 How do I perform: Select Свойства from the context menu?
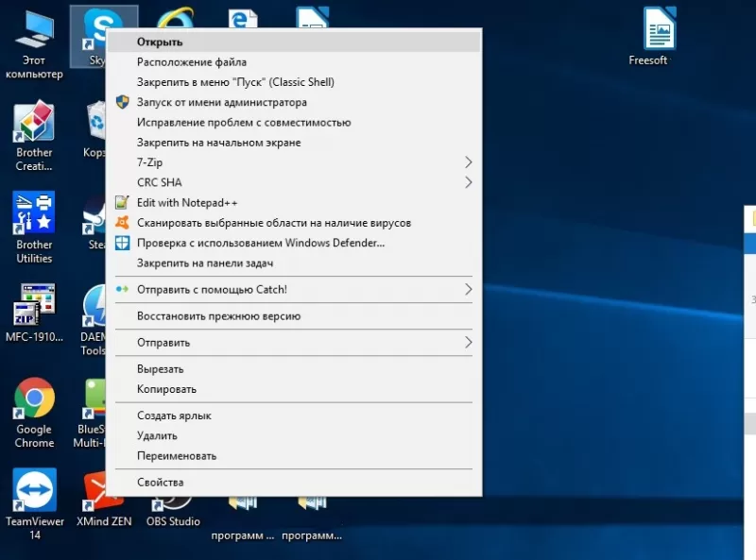tap(160, 482)
